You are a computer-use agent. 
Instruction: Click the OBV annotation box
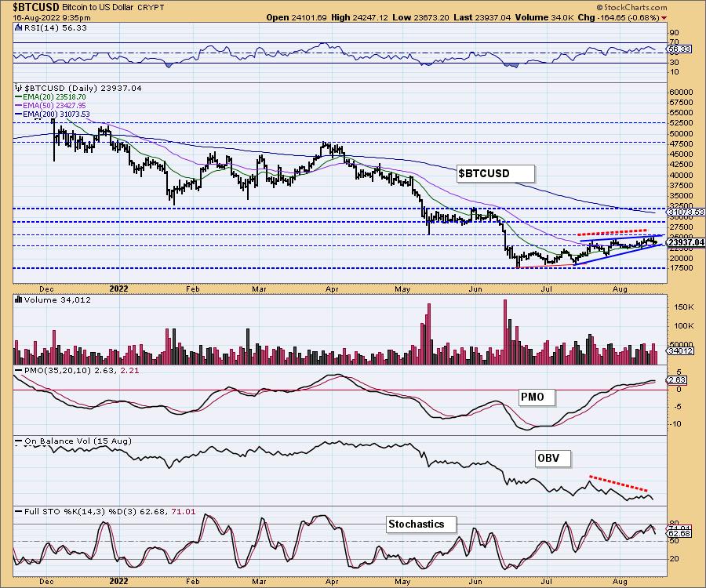tap(553, 458)
